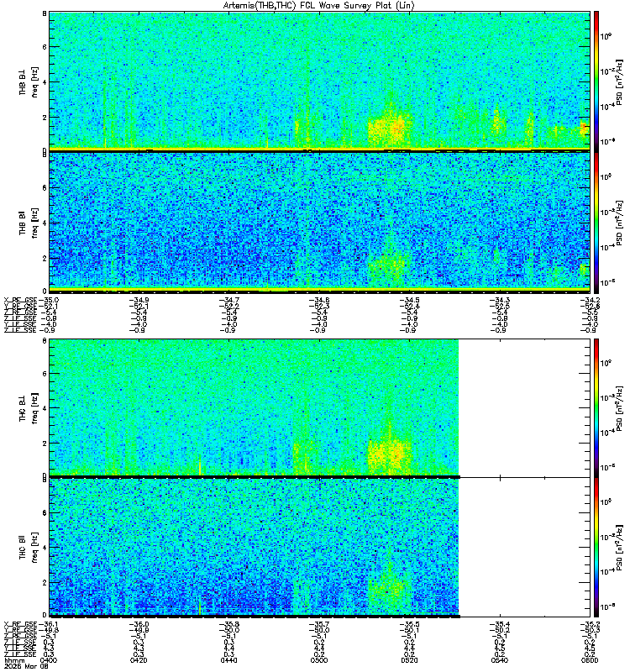
Task: Click the "THB B⊥ freq [Hz]" axis label
Action: [x=29, y=81]
